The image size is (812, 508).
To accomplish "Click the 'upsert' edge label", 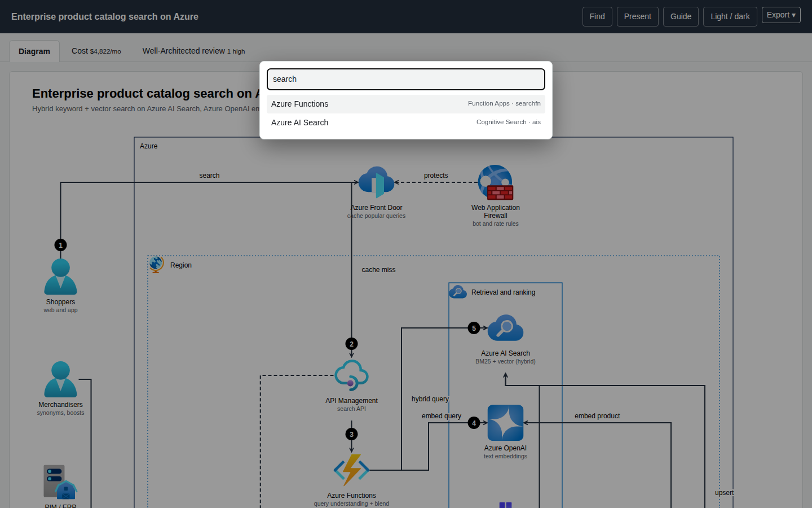I will pos(725,493).
